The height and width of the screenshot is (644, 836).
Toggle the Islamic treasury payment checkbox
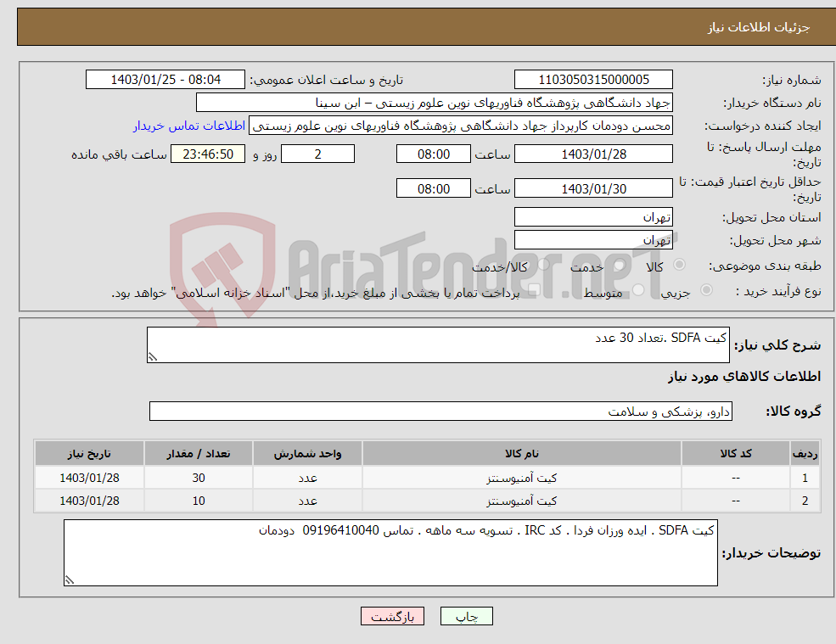[x=534, y=290]
